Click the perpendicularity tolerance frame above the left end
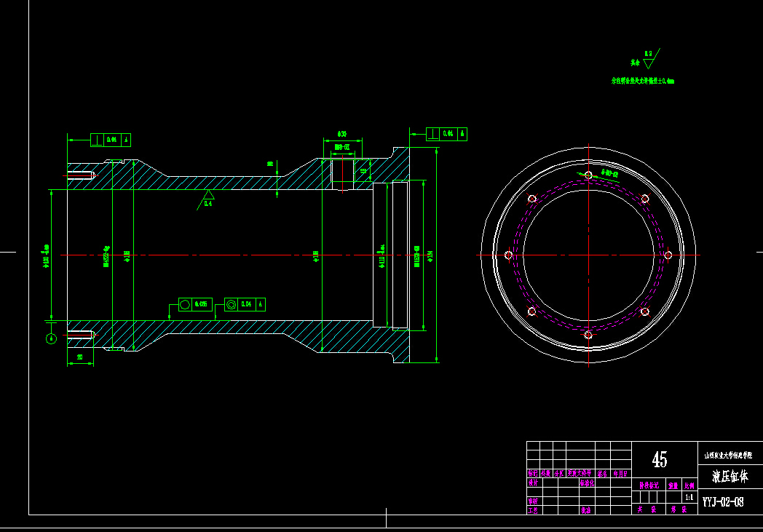The height and width of the screenshot is (532, 763). pos(111,140)
